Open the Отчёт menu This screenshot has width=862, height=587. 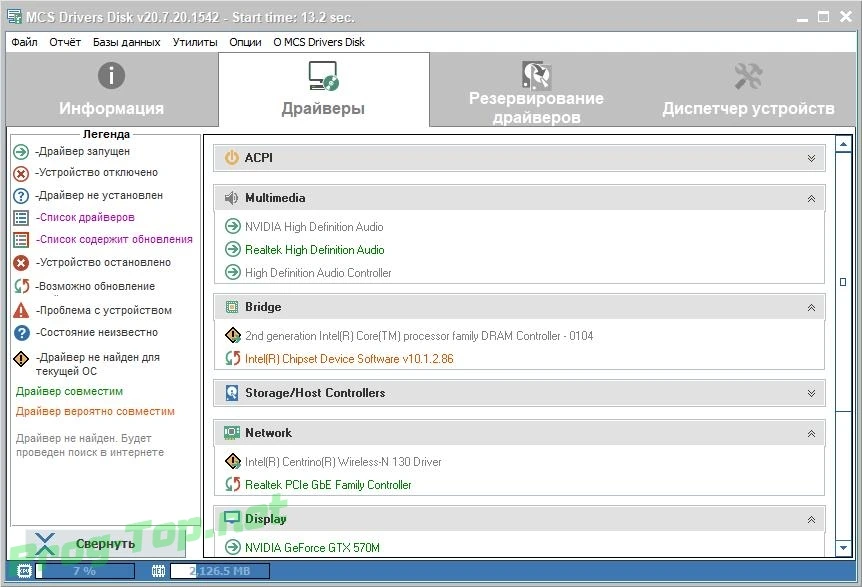65,42
